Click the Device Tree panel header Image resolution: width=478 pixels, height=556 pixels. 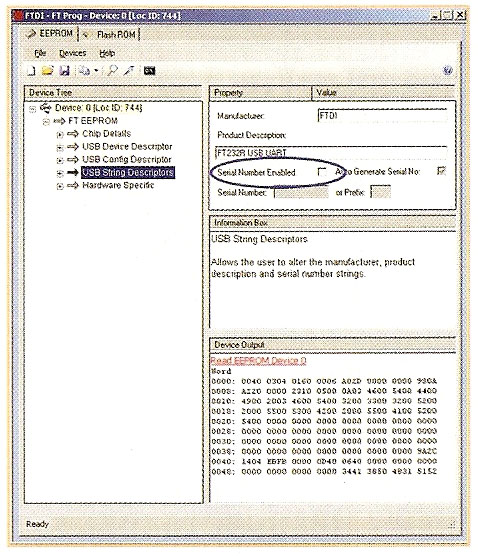[x=113, y=93]
